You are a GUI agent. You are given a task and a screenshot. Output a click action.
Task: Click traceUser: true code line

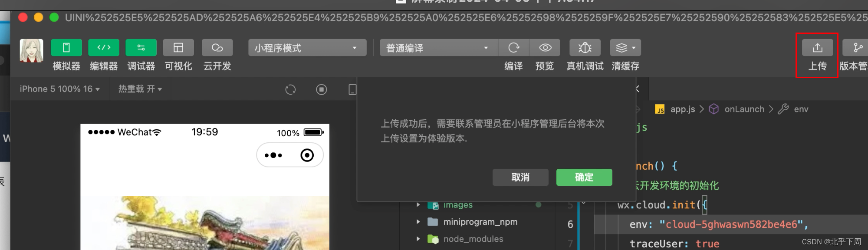[674, 243]
